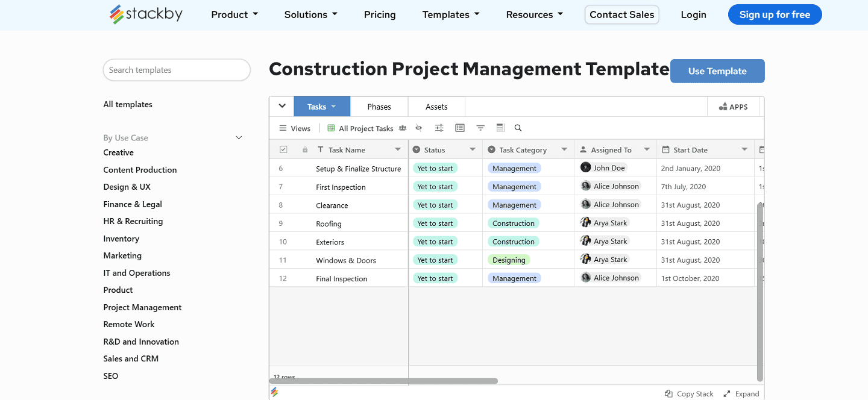The image size is (868, 400).
Task: Open the search icon in the view toolbar
Action: coord(518,128)
